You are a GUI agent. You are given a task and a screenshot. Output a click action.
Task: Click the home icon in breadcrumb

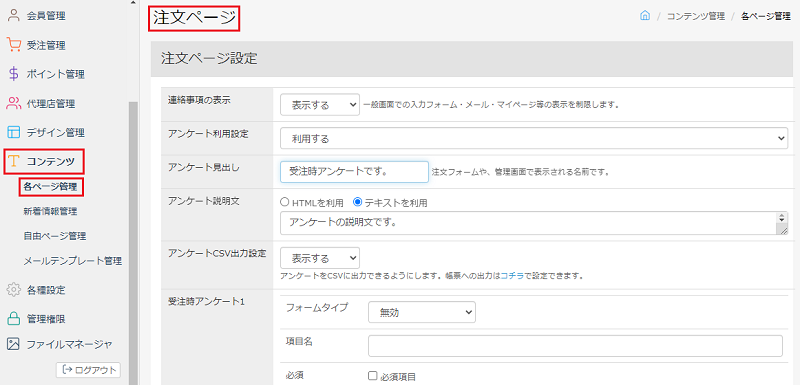(x=645, y=16)
